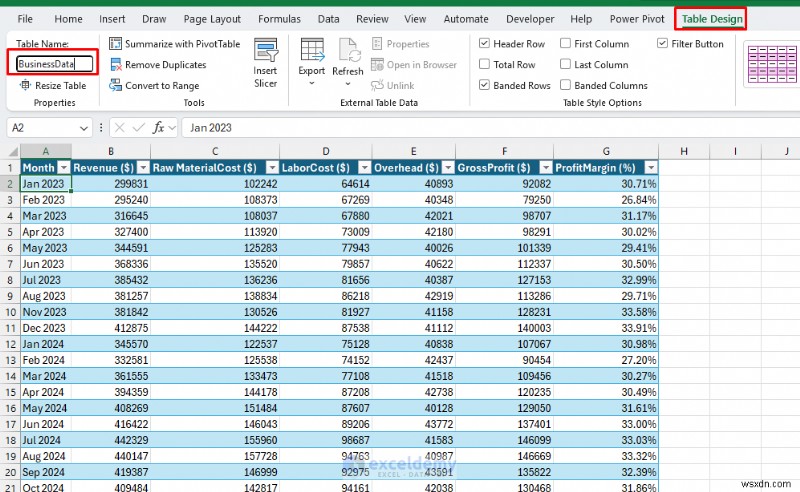Open the Overhead ($) filter dropdown
This screenshot has width=800, height=492.
pos(448,168)
